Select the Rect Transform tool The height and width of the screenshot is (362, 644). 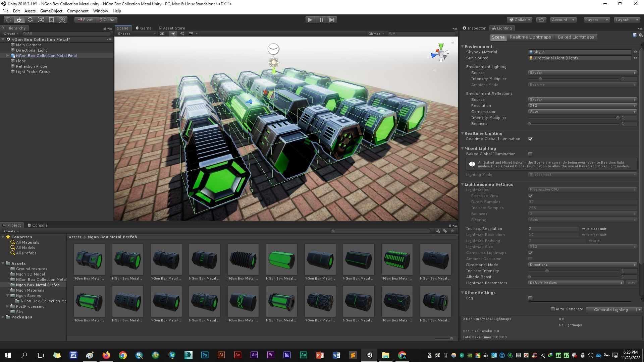tap(51, 20)
